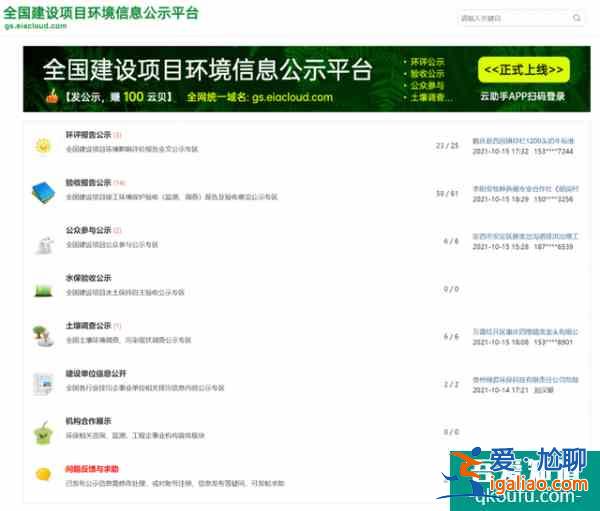Open the 验收报告公示 board
The image size is (600, 511).
pos(88,183)
